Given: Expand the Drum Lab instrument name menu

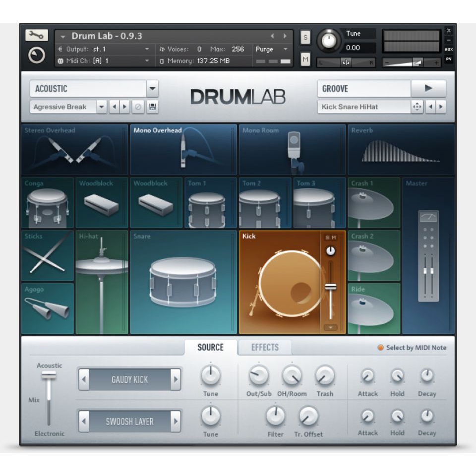Looking at the screenshot, I should pyautogui.click(x=63, y=37).
